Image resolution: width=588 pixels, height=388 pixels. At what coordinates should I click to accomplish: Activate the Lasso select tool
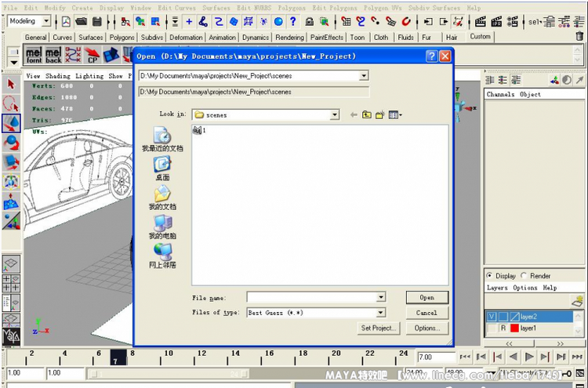point(11,103)
